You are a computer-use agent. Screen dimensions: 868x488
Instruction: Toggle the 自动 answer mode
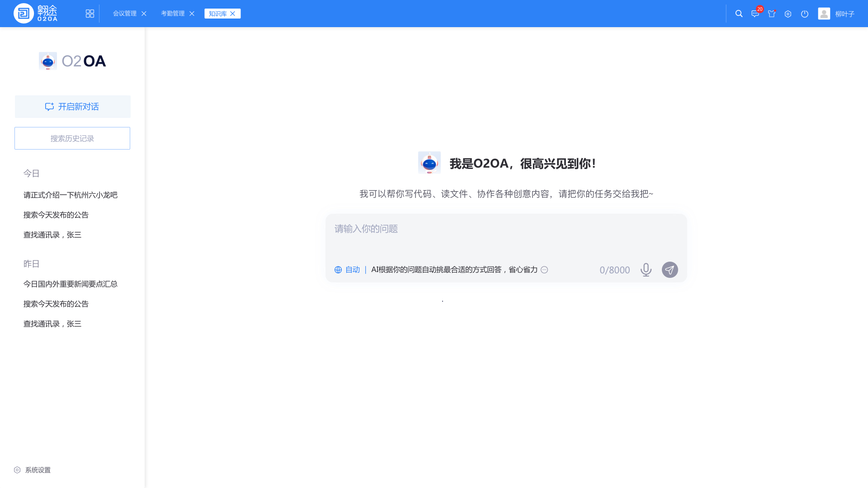[x=352, y=270]
